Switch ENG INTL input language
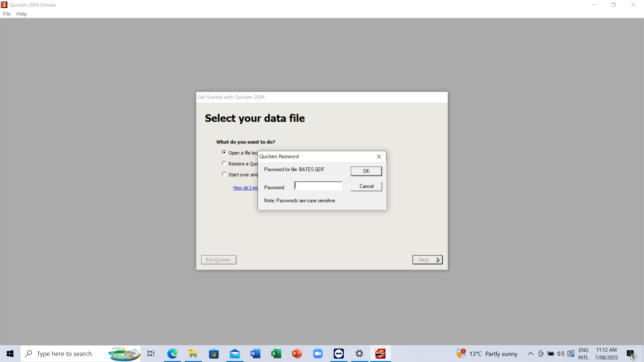 584,354
